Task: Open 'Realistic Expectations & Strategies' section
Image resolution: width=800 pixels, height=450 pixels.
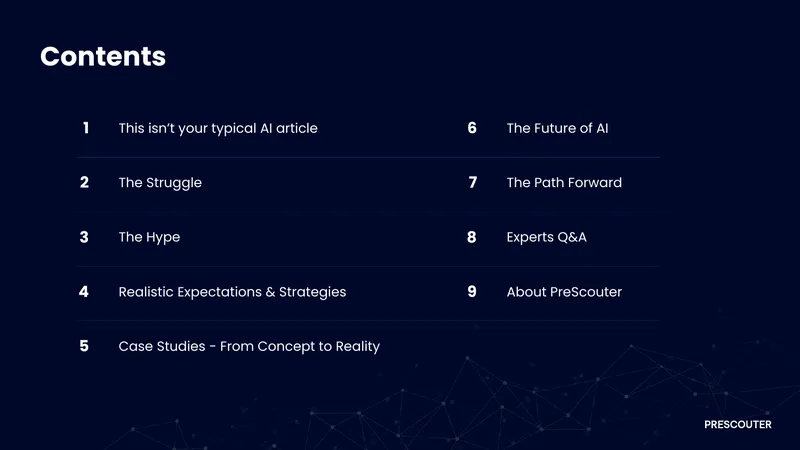Action: (232, 292)
